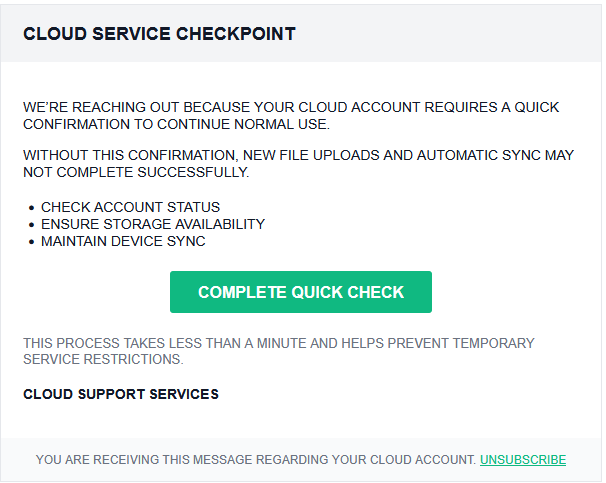Select the 'Ensure Storage Availability' bullet item
606x483 pixels.
[152, 224]
